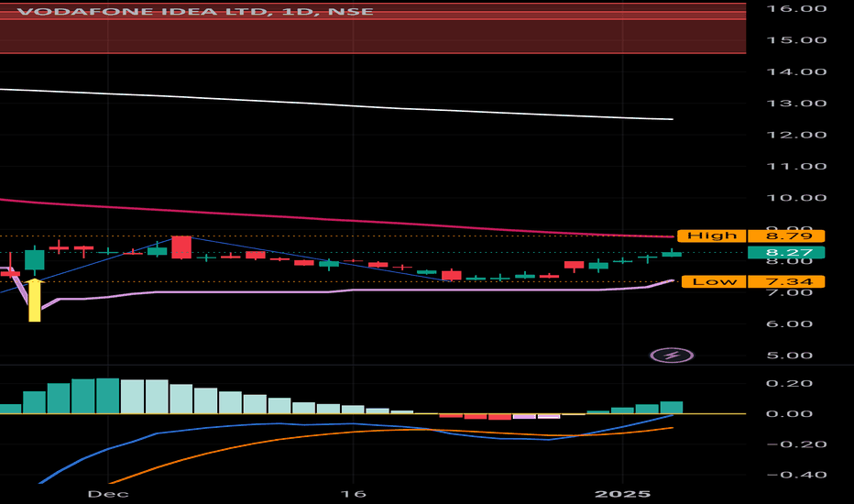Click the High price label 8.79
This screenshot has height=504, width=854.
pos(786,236)
